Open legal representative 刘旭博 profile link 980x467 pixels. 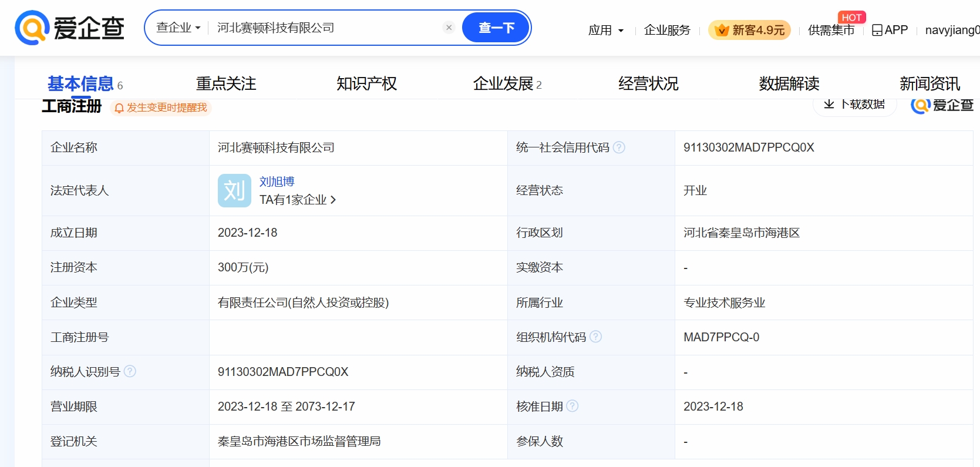(x=277, y=182)
